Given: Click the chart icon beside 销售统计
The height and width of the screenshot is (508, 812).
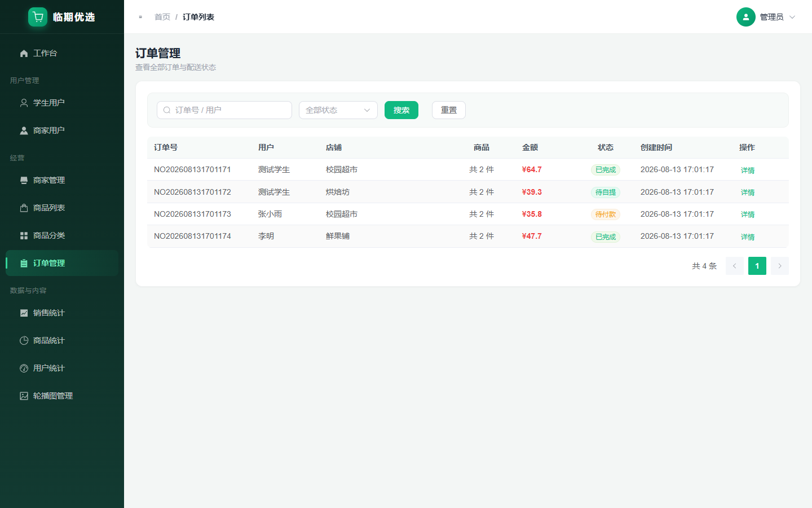Looking at the screenshot, I should pyautogui.click(x=24, y=313).
